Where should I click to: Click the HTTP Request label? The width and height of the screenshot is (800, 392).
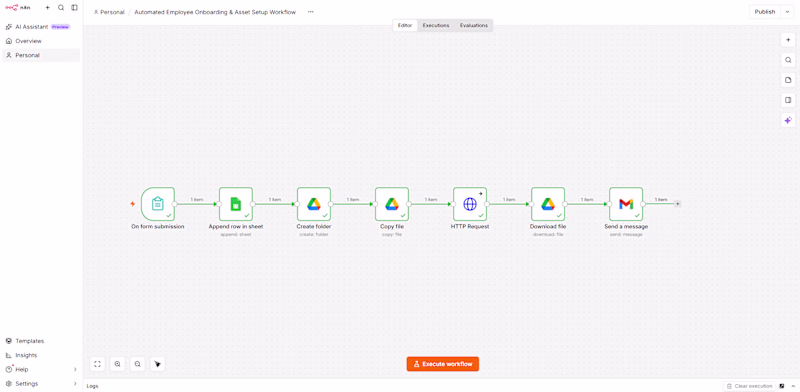pos(470,227)
